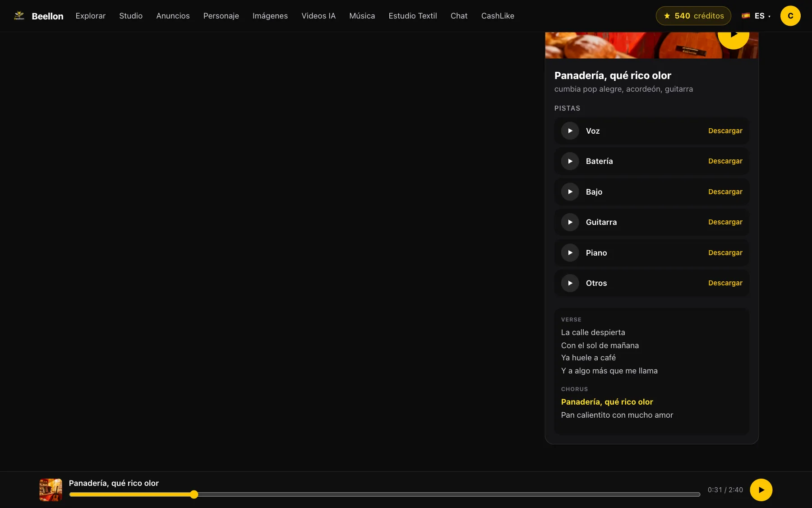This screenshot has width=812, height=508.
Task: Open the ES language dropdown
Action: [757, 16]
